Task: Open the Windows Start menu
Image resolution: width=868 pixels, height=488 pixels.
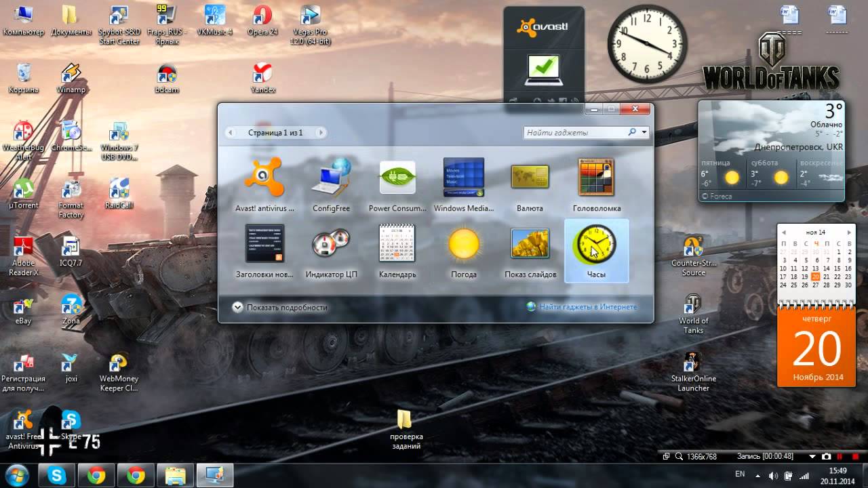Action: [x=16, y=476]
